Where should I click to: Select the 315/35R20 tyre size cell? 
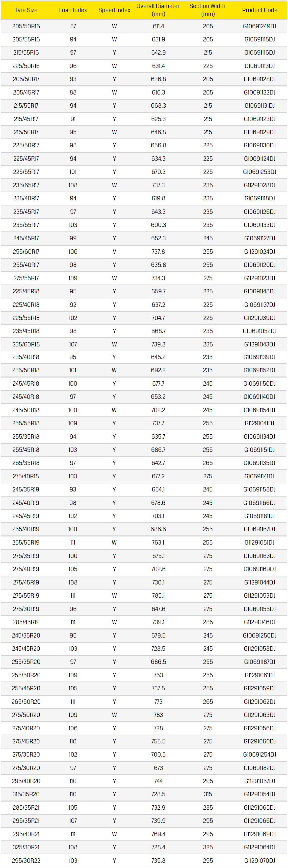pos(26,794)
